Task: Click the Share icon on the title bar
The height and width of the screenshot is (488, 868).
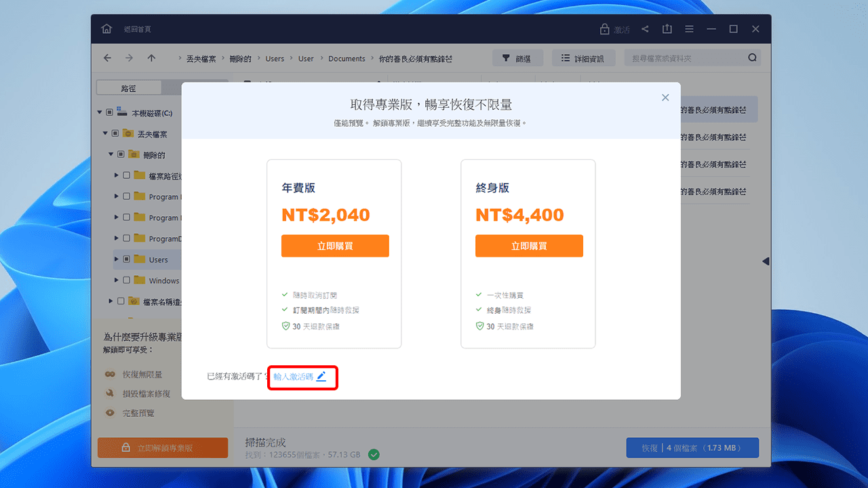Action: [x=645, y=28]
